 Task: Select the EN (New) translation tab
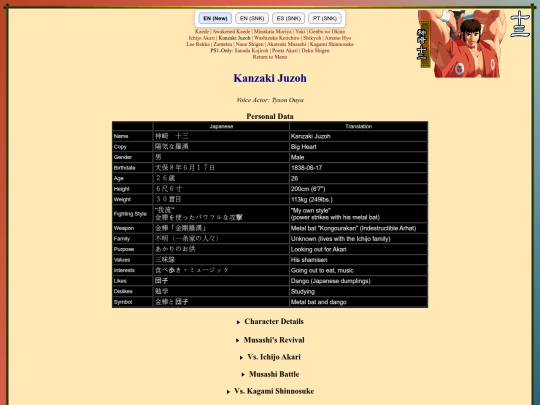[x=215, y=18]
